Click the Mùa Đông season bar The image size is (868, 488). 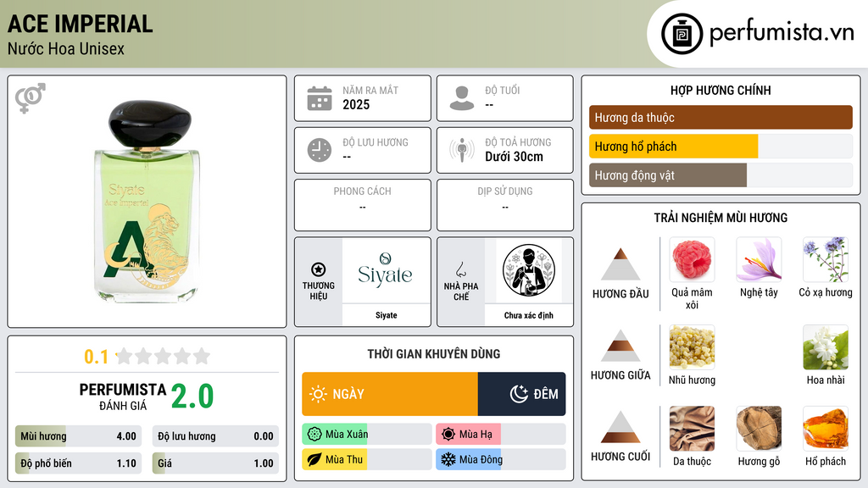(501, 459)
